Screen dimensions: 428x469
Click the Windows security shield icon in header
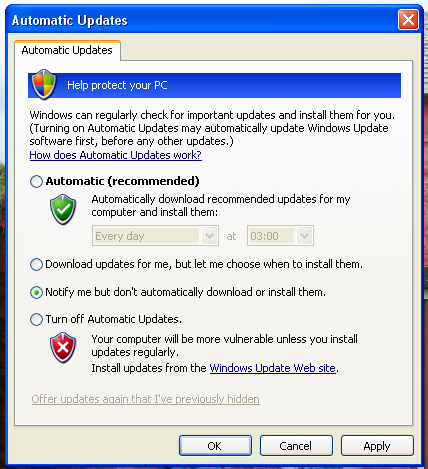44,85
